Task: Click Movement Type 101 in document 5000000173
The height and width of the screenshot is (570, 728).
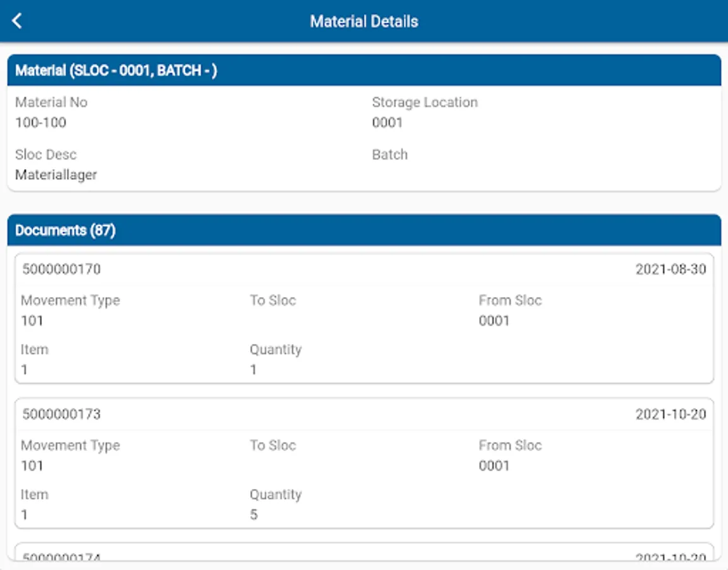Action: pyautogui.click(x=32, y=465)
